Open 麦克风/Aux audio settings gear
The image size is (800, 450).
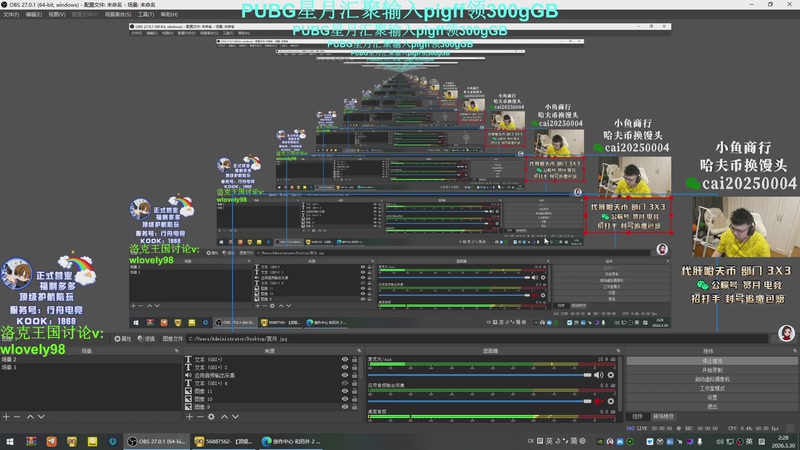[611, 375]
